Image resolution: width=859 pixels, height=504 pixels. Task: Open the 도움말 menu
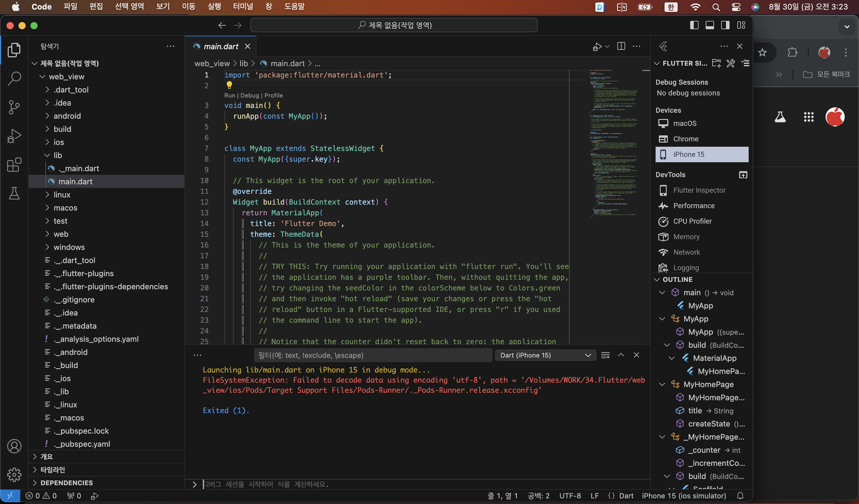click(294, 7)
